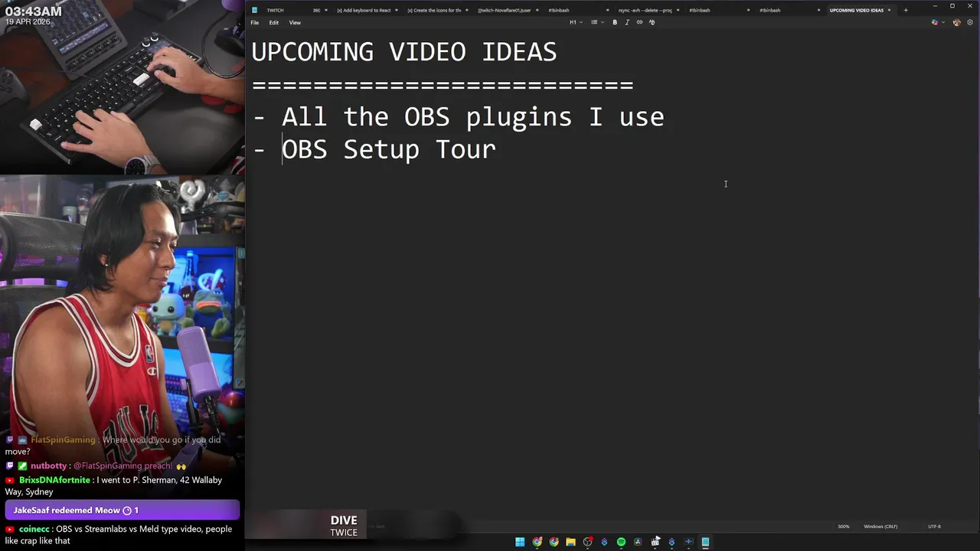Open OBS Studio from the taskbar
The width and height of the screenshot is (980, 551).
pyautogui.click(x=587, y=542)
